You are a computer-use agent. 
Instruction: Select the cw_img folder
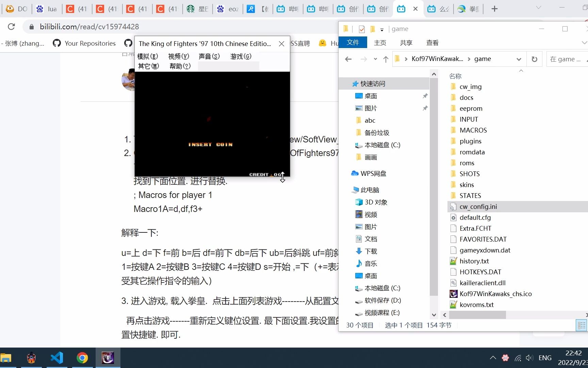pyautogui.click(x=470, y=87)
